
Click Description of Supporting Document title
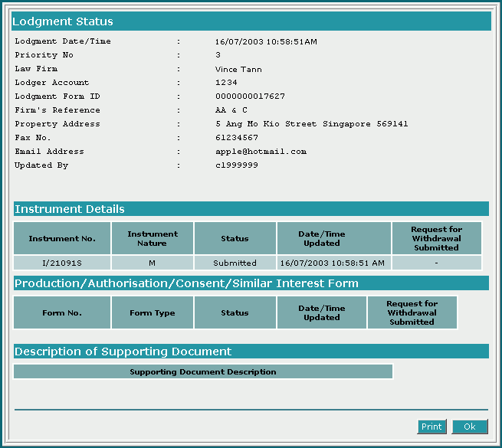point(123,352)
